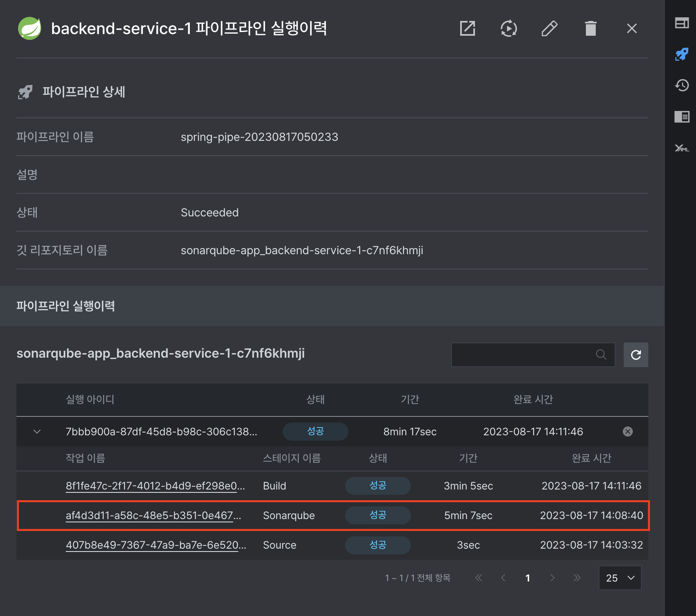Click run ID 7bbb900a-87df-45d8 text
The image size is (696, 616).
161,432
